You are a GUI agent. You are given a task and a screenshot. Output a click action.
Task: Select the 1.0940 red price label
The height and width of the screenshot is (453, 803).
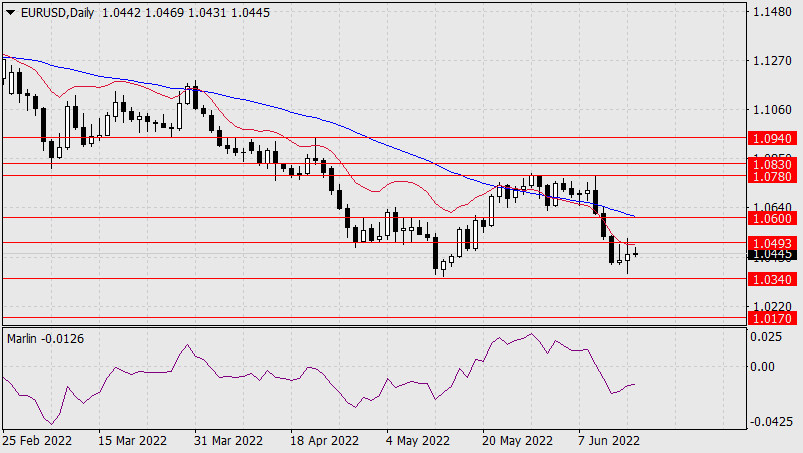click(772, 138)
